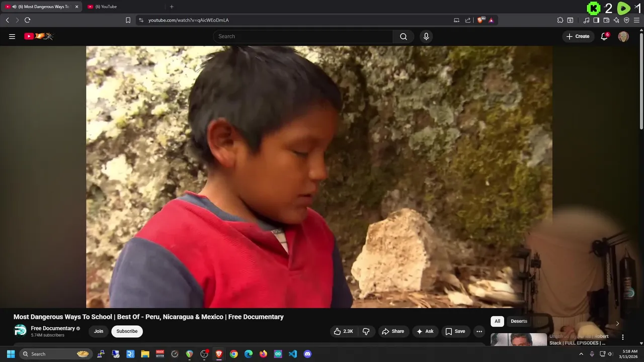Bookmark this page via bookmark icon
Viewport: 644px width, 362px height.
pyautogui.click(x=128, y=20)
